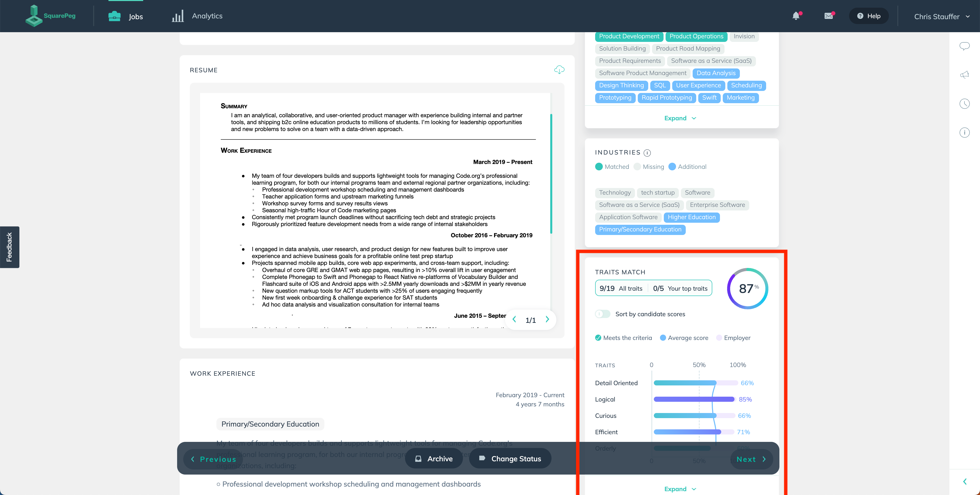Open info icon in right sidebar
Screen dimensions: 980x495
coord(964,133)
